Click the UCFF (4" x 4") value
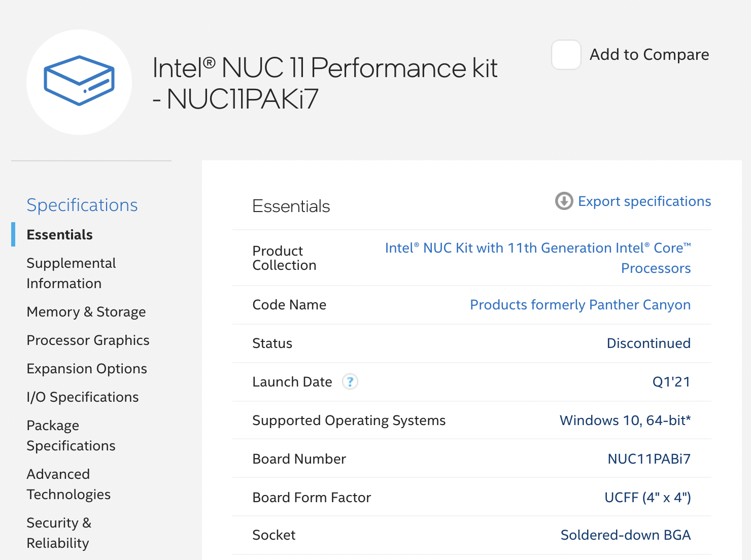This screenshot has width=751, height=560. pos(647,498)
